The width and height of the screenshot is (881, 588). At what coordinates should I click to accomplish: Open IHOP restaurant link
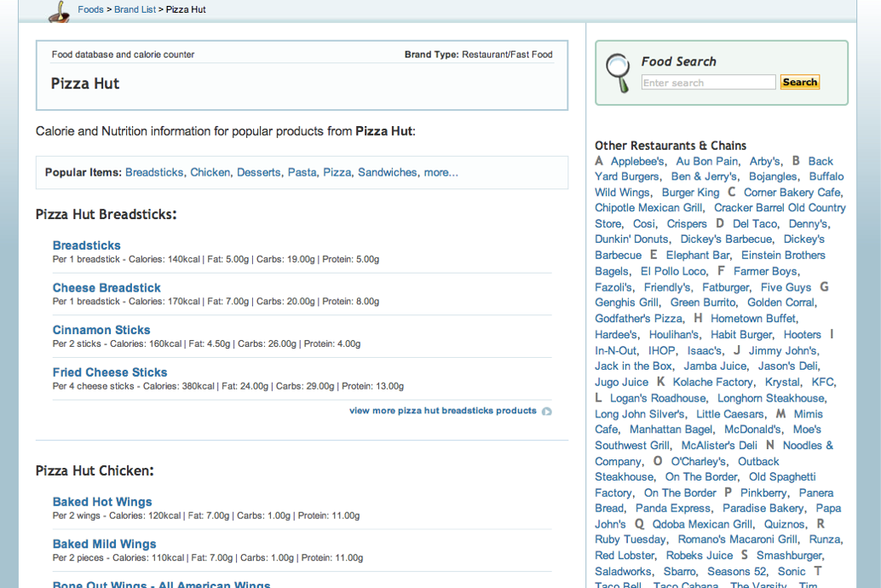[x=662, y=351]
